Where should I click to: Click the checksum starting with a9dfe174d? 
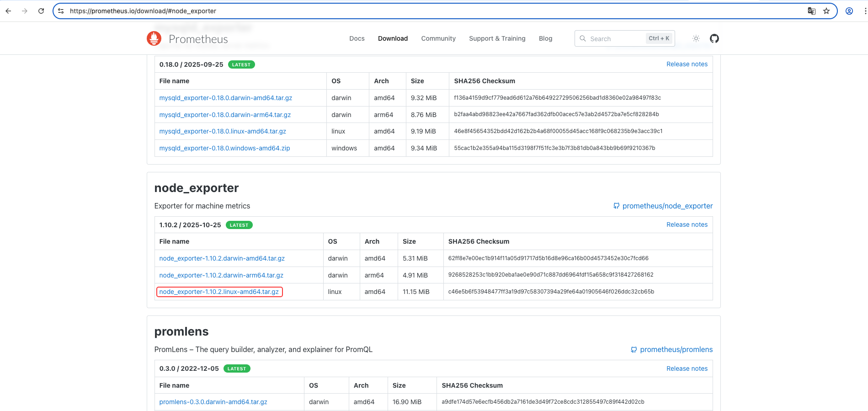point(543,402)
